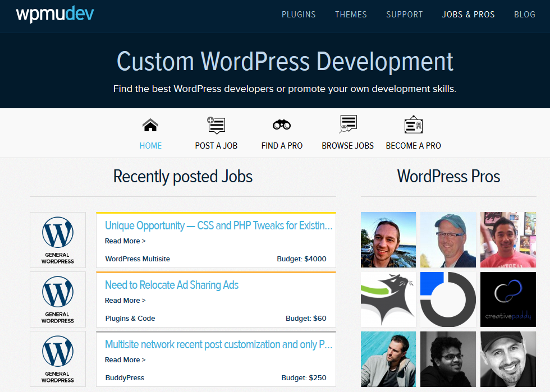Image resolution: width=550 pixels, height=392 pixels.
Task: Open the THEMES menu item
Action: pyautogui.click(x=351, y=15)
